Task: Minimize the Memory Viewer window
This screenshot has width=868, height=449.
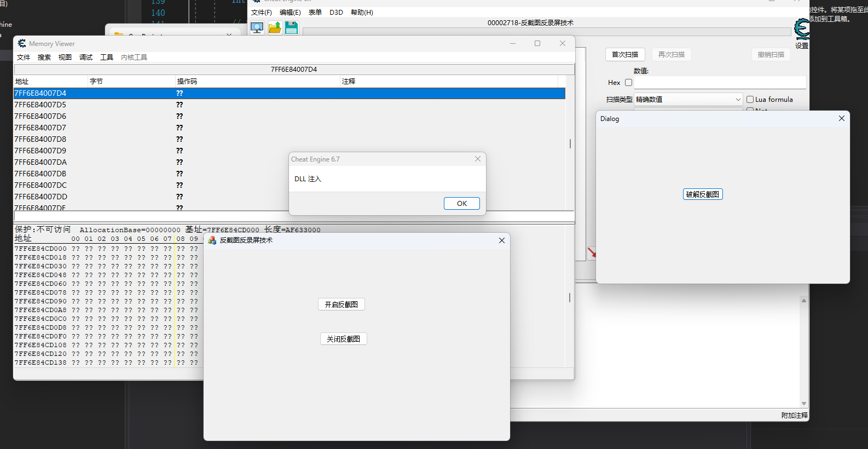Action: pyautogui.click(x=513, y=43)
